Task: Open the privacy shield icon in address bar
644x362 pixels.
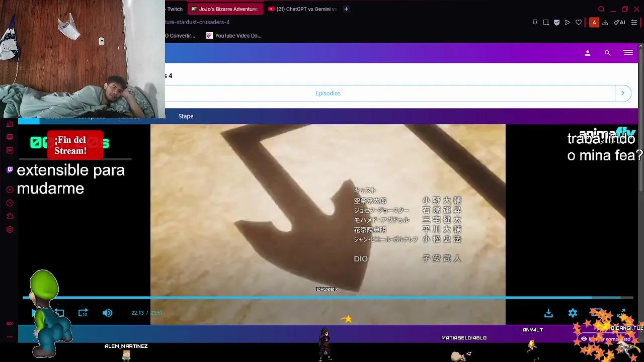Action: pos(556,22)
